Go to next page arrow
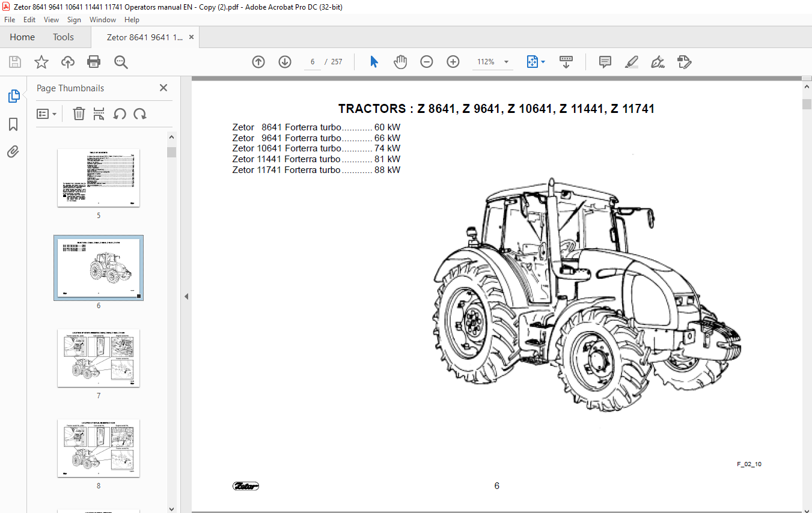Image resolution: width=812 pixels, height=513 pixels. 285,62
